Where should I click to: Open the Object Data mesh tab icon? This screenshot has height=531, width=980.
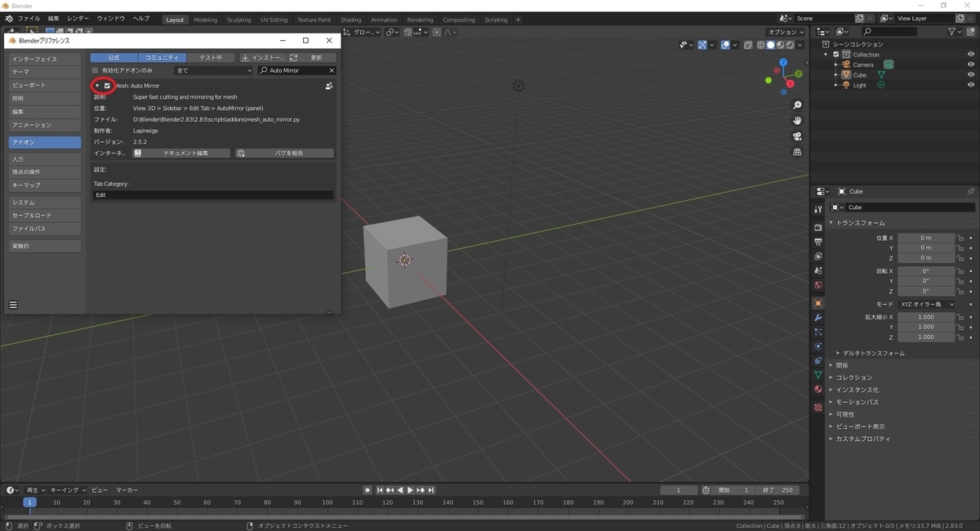coord(817,375)
